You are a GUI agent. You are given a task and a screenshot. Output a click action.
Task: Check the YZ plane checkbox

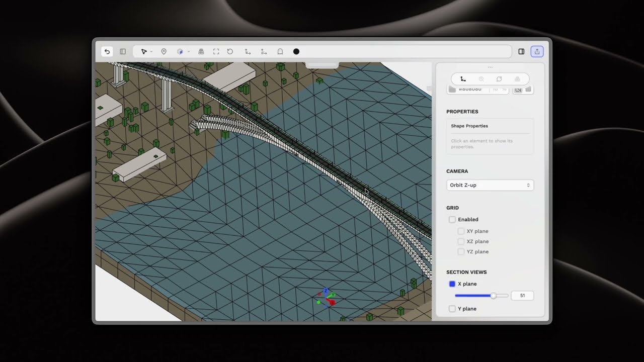[x=461, y=251]
